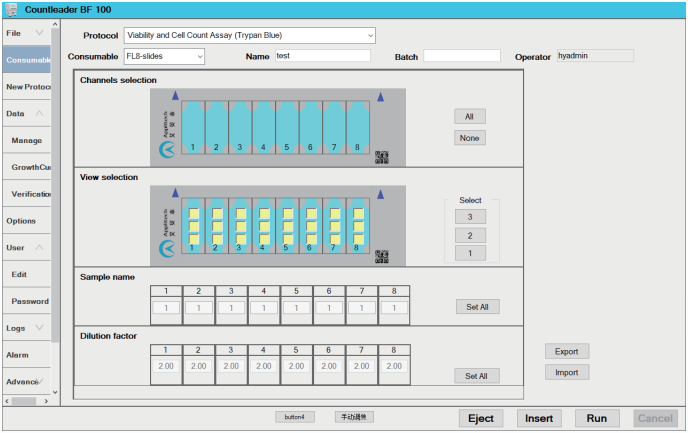Toggle channel 2 in Channels selection slide

pos(217,127)
